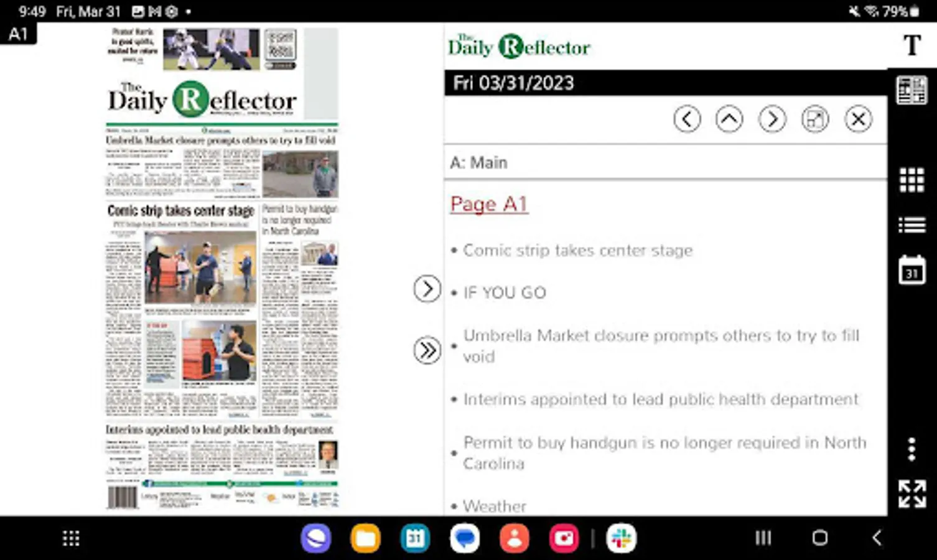
Task: Open the 'IF YOU GO' item
Action: click(505, 292)
